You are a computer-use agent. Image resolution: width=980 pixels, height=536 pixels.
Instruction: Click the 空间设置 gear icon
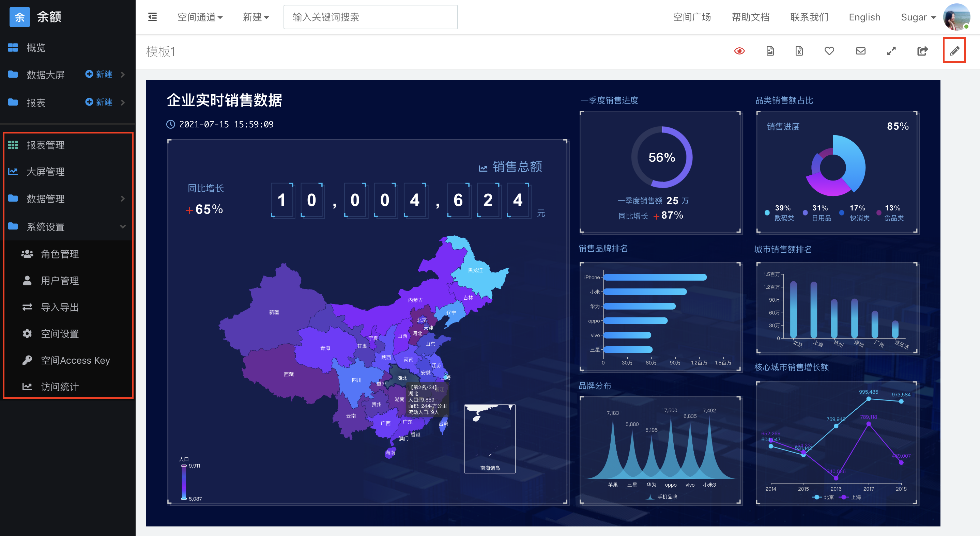point(27,333)
